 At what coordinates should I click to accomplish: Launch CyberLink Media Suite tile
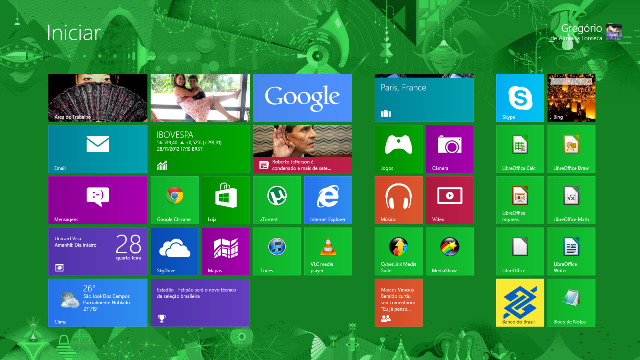(399, 251)
